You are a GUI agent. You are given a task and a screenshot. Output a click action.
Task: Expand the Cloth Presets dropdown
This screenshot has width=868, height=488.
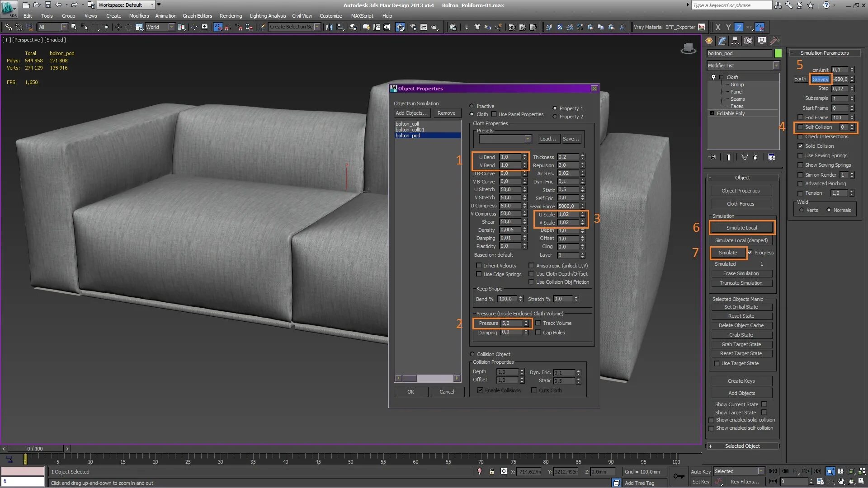(x=528, y=139)
